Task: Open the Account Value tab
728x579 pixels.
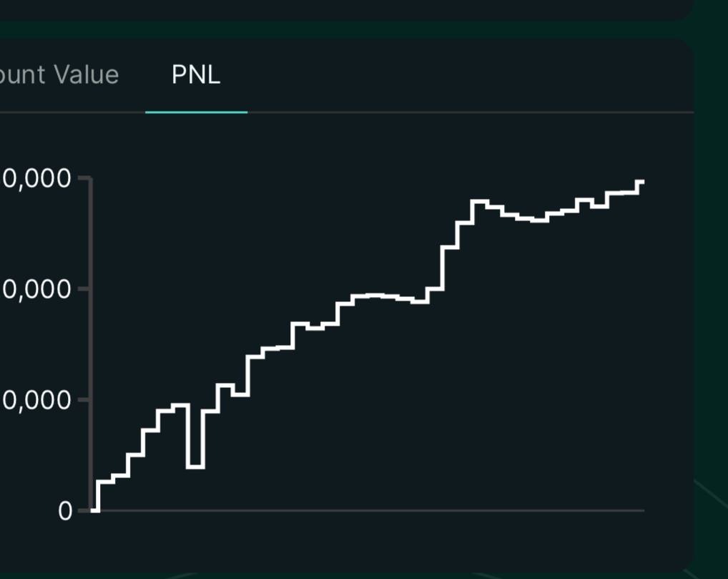Action: tap(59, 74)
